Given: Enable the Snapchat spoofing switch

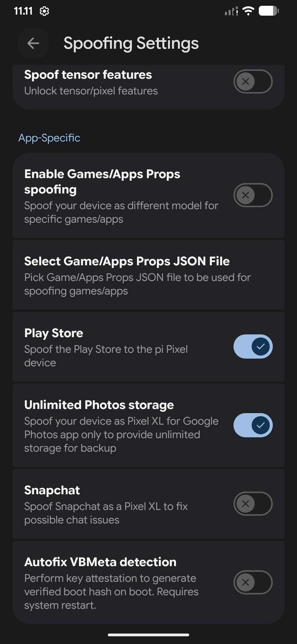Looking at the screenshot, I should (253, 504).
